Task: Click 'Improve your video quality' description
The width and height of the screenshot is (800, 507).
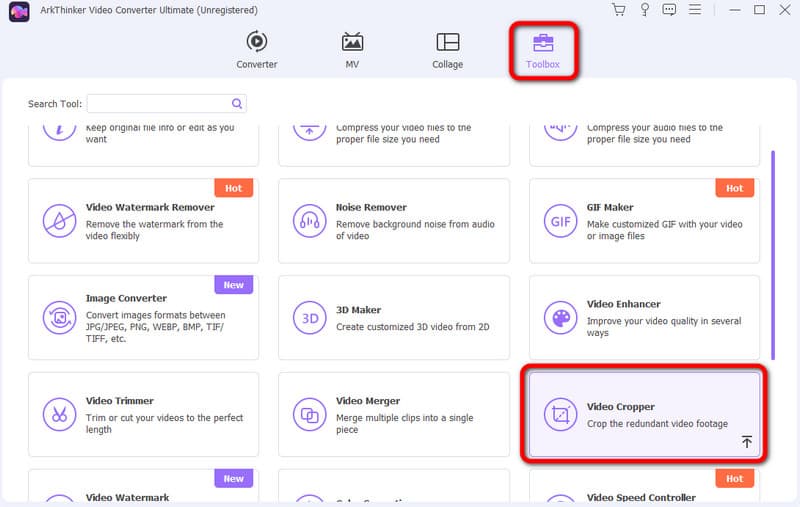Action: tap(664, 326)
